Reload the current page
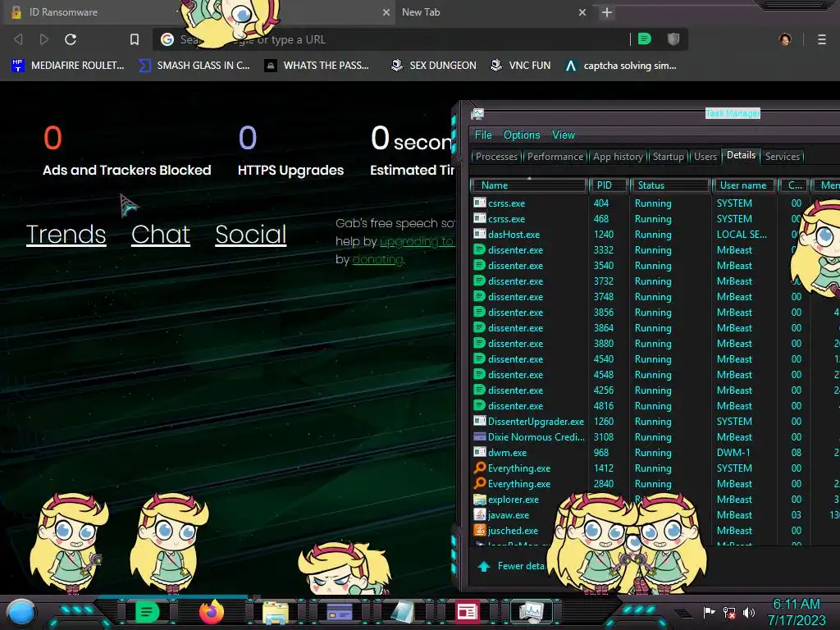Screen dimensions: 840x630 click(x=71, y=39)
